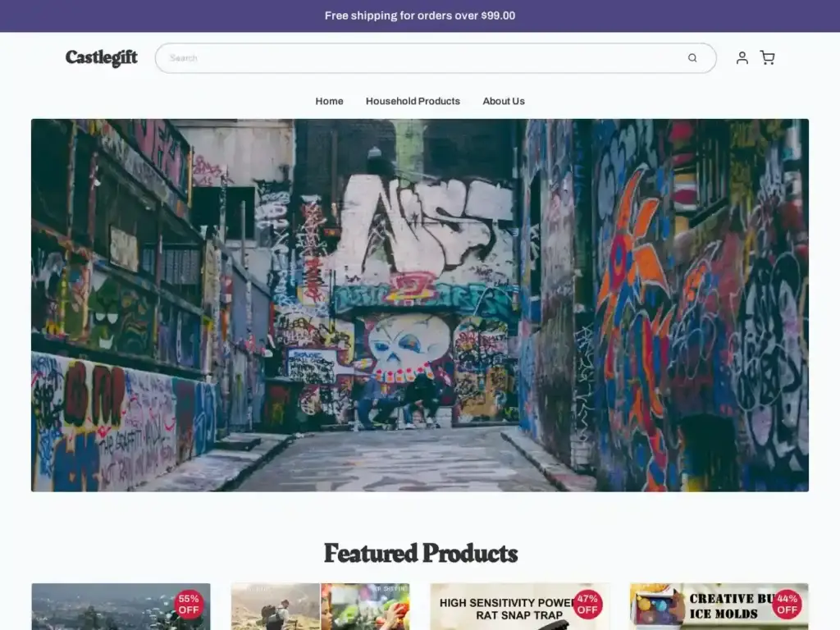Open the first featured product with cityscape

click(107, 611)
